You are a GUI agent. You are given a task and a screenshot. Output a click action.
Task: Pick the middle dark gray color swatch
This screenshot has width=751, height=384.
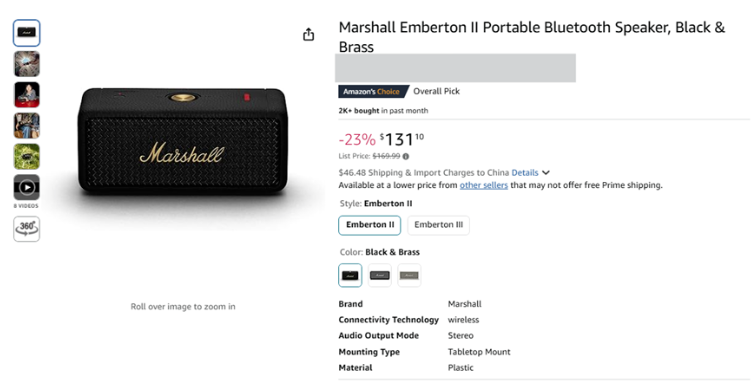coord(380,275)
